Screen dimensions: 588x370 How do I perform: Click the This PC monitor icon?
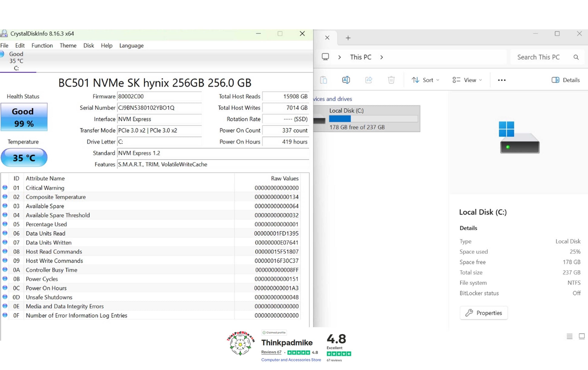pyautogui.click(x=325, y=57)
